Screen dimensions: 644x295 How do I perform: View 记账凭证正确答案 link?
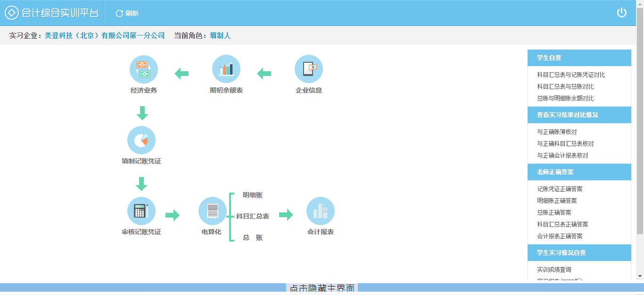pos(560,189)
